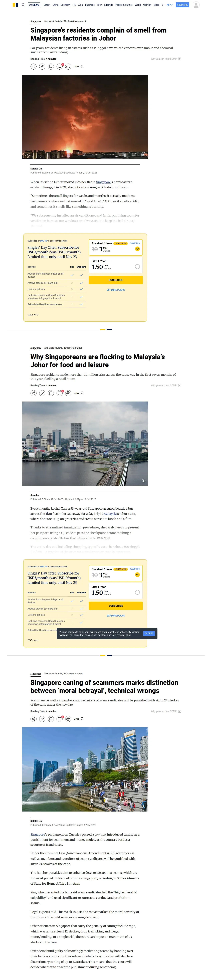
Task: Show image info for the Johor skyline photo
Action: 143,480
